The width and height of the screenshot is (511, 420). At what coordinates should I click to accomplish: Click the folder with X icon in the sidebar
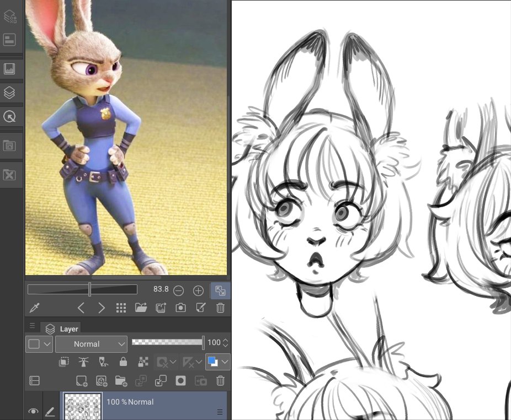[9, 175]
